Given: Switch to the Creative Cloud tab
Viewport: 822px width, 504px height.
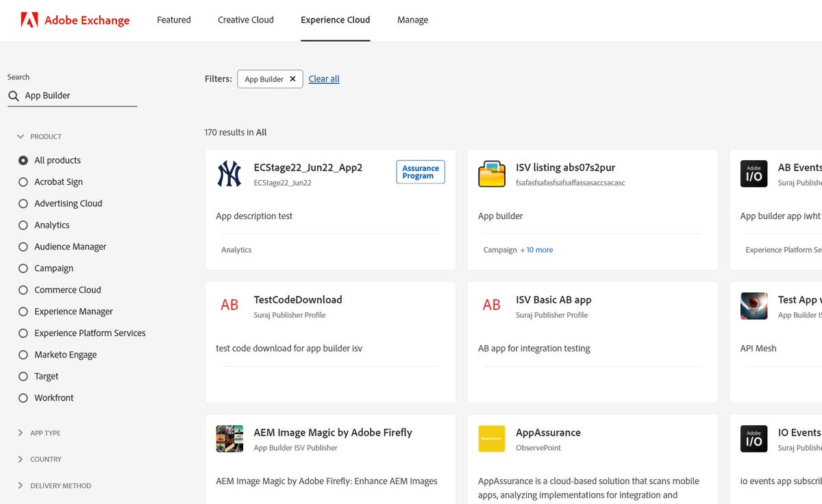Looking at the screenshot, I should (245, 20).
